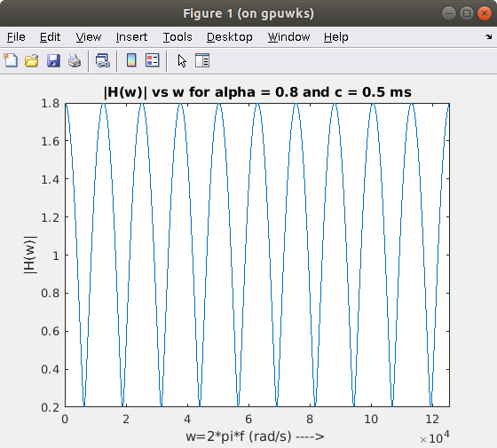This screenshot has width=497, height=448.
Task: Click the Link Plot icon
Action: [x=102, y=60]
